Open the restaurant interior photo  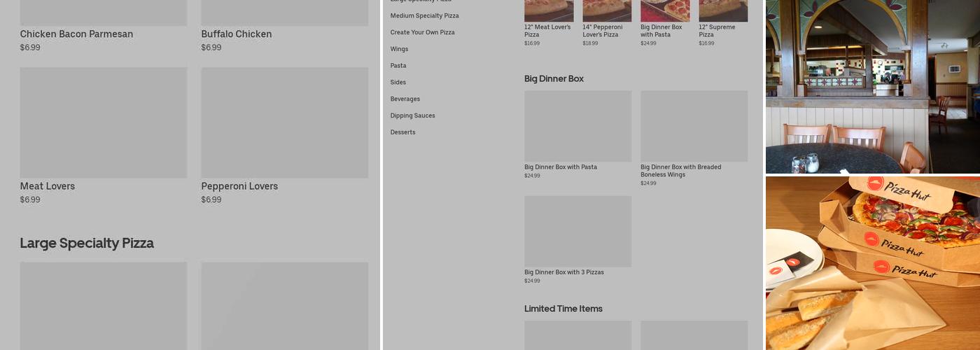click(873, 87)
